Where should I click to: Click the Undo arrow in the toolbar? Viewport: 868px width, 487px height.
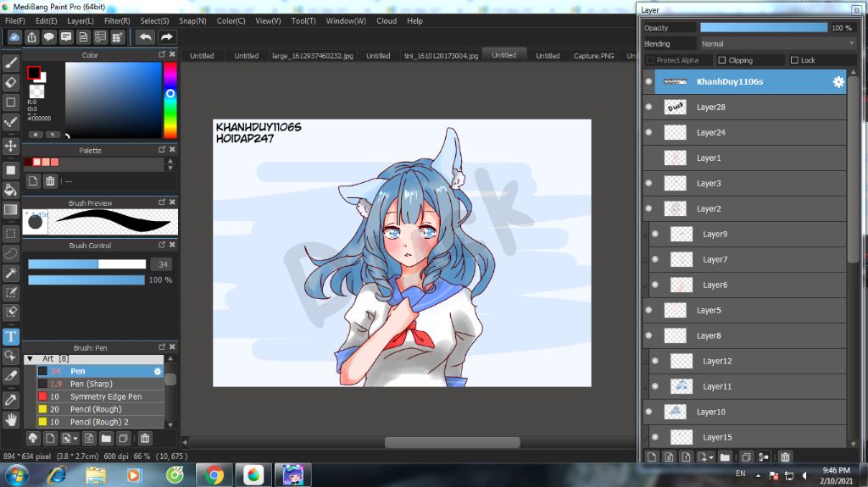[146, 37]
